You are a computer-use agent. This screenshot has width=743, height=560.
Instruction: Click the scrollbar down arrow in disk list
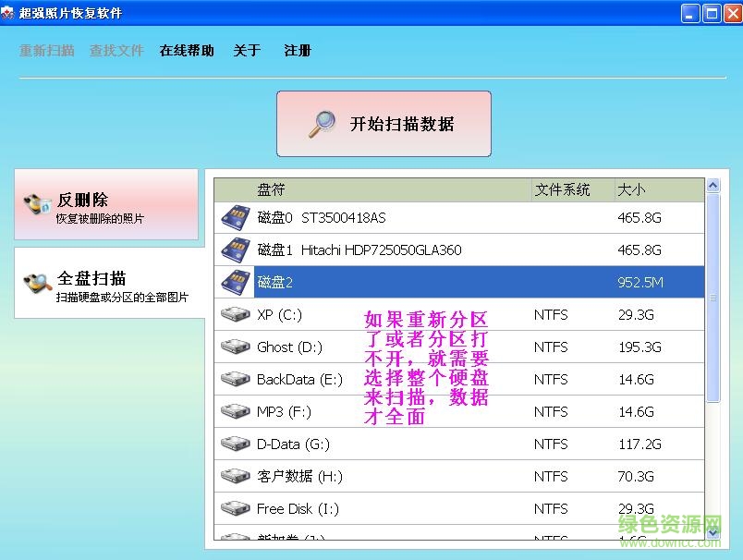click(713, 533)
